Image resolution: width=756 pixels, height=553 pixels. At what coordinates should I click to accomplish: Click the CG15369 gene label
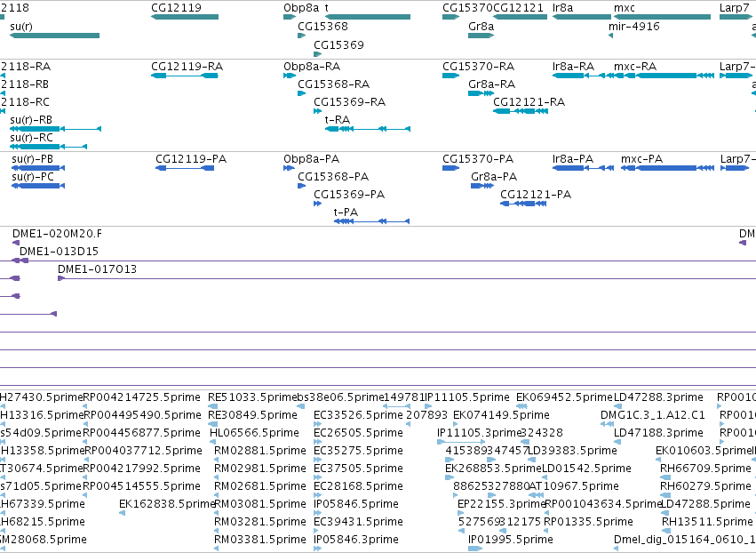338,44
